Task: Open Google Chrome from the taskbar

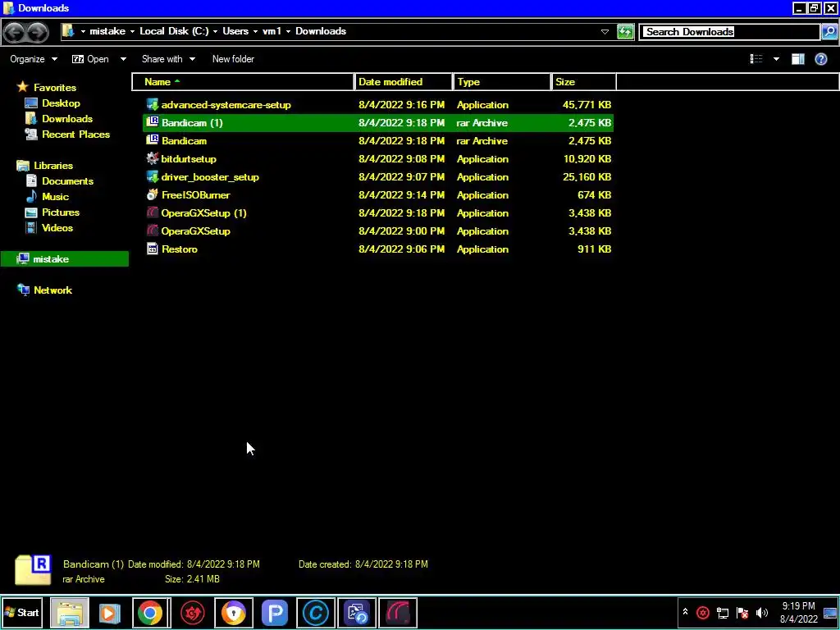Action: (x=151, y=612)
